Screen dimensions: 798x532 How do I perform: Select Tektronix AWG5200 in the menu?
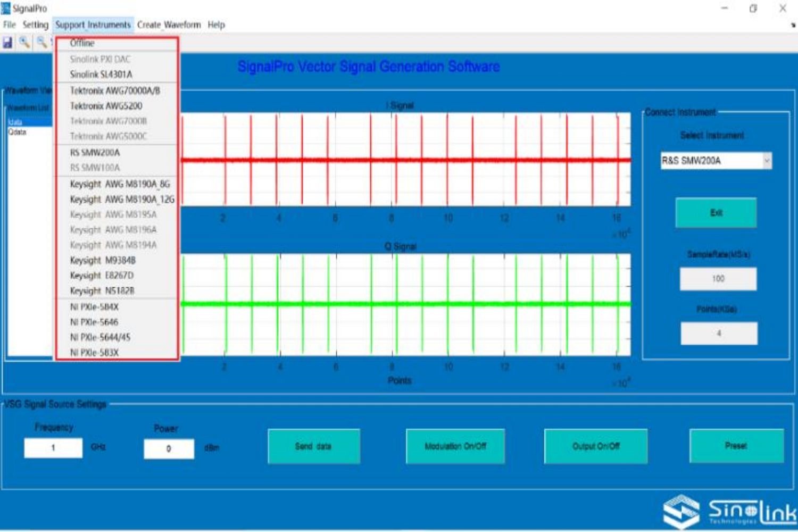(106, 106)
